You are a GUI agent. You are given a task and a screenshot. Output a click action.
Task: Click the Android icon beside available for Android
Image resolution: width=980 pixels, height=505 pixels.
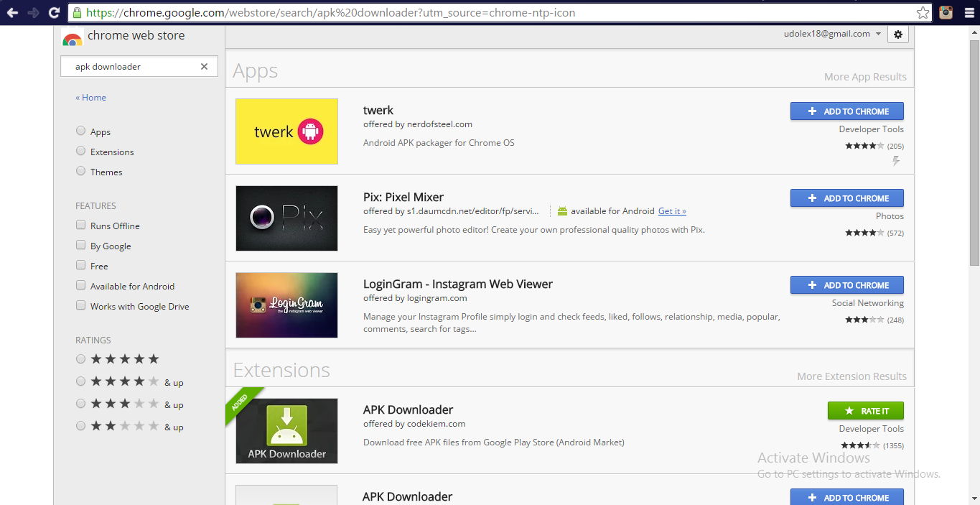[x=562, y=211]
